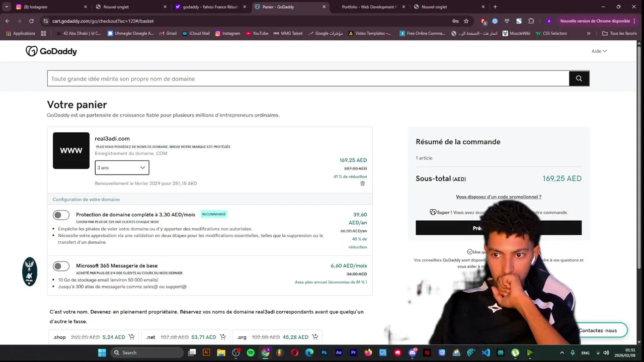Open the YouTube bookmark
This screenshot has width=644, height=362.
(x=257, y=33)
